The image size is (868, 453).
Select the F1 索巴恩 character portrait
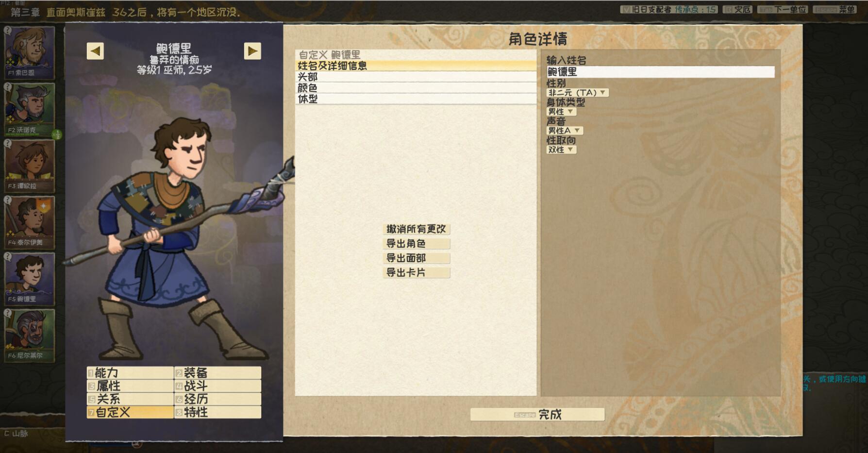coord(29,52)
